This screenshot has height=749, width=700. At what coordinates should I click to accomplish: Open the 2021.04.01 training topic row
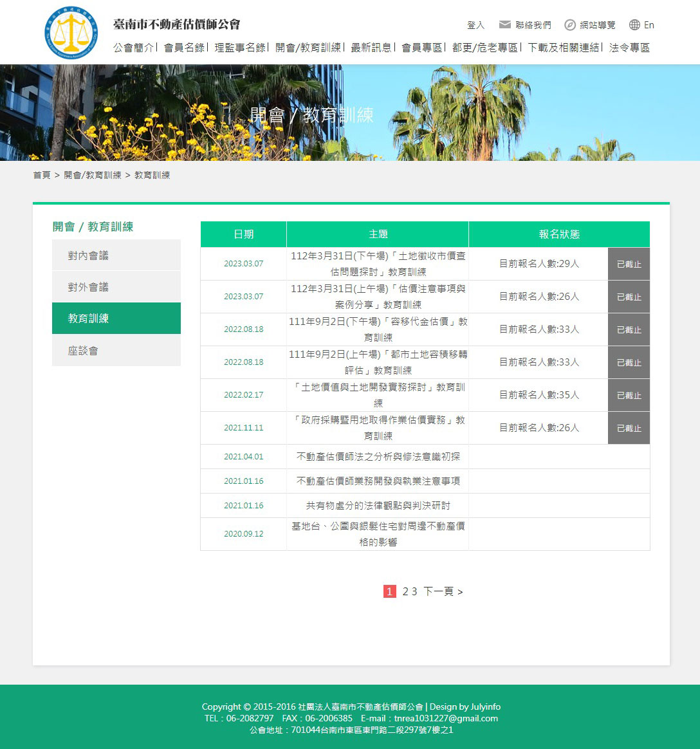pos(377,456)
